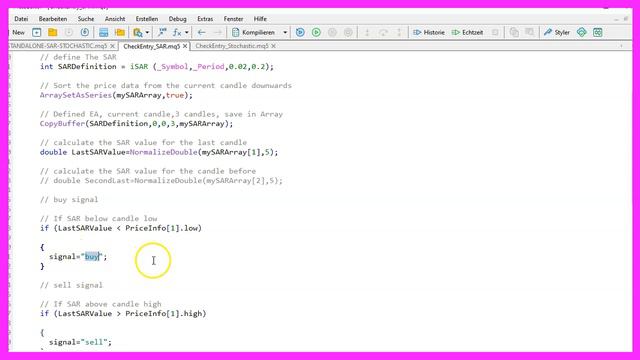Start debugging on history with blue play icon
Screen dimensions: 640x360
[300, 32]
